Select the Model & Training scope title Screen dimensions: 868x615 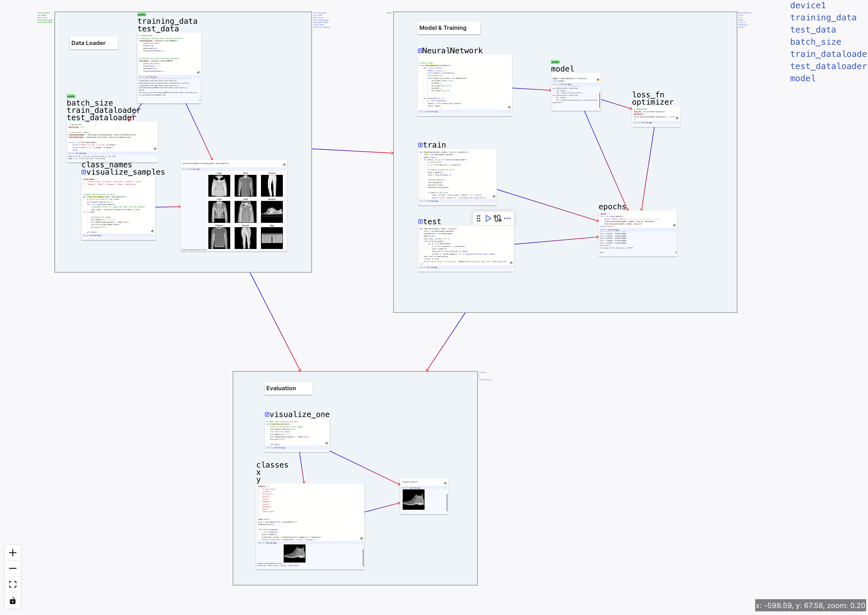[443, 28]
